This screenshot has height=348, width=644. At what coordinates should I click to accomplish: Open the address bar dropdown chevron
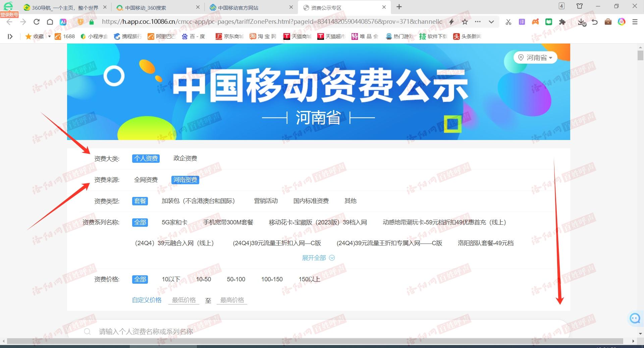491,22
